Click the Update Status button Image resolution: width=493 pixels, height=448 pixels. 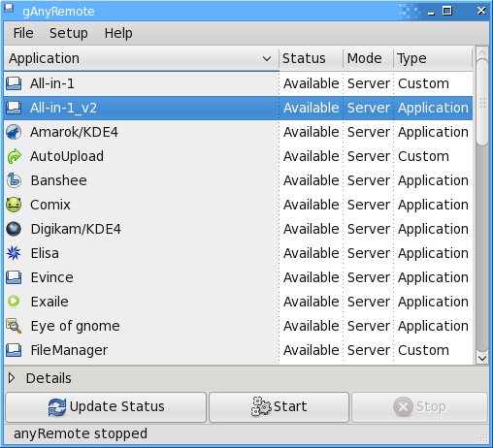[x=106, y=407]
